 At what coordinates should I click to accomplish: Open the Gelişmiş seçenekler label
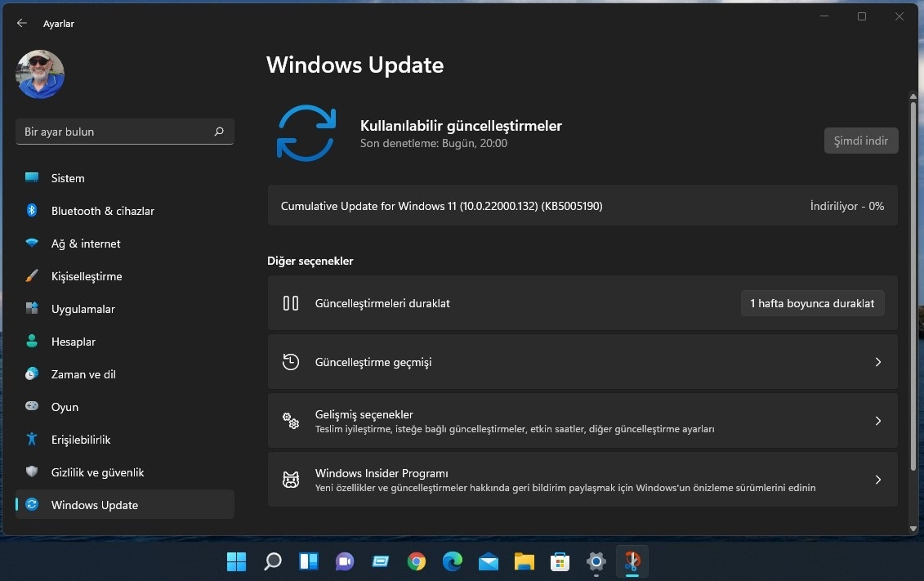click(x=364, y=414)
